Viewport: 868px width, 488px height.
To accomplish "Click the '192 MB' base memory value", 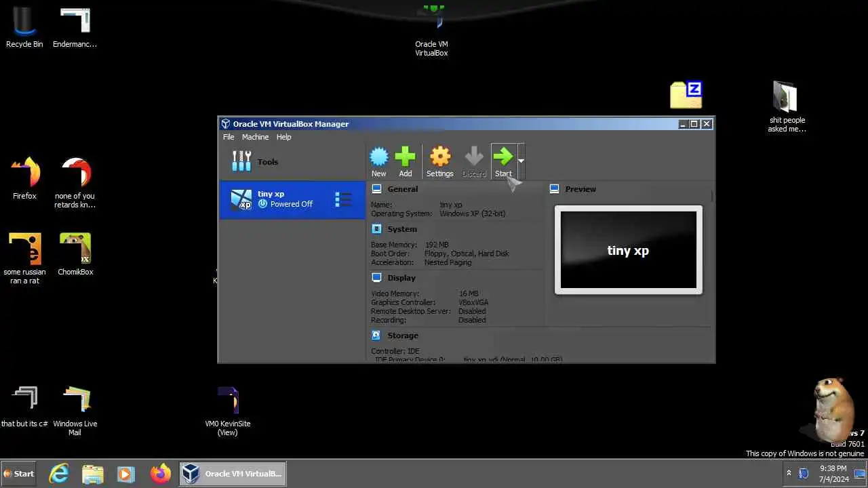I will point(437,245).
